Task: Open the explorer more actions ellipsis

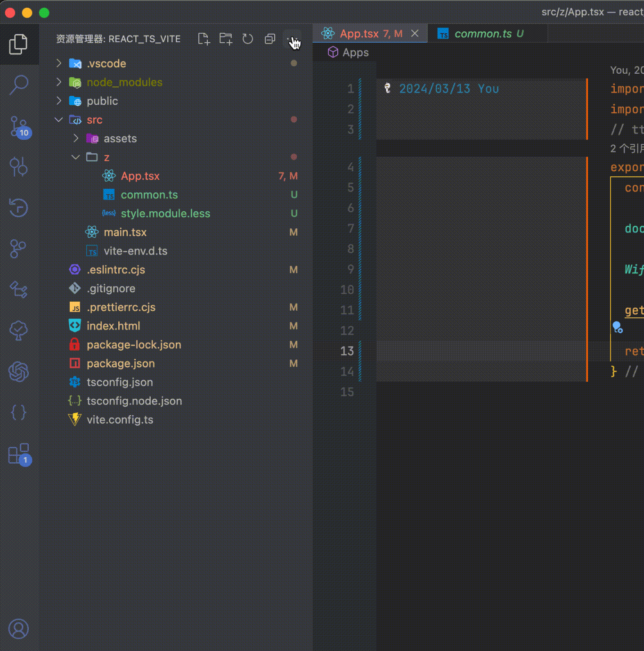Action: click(x=292, y=39)
